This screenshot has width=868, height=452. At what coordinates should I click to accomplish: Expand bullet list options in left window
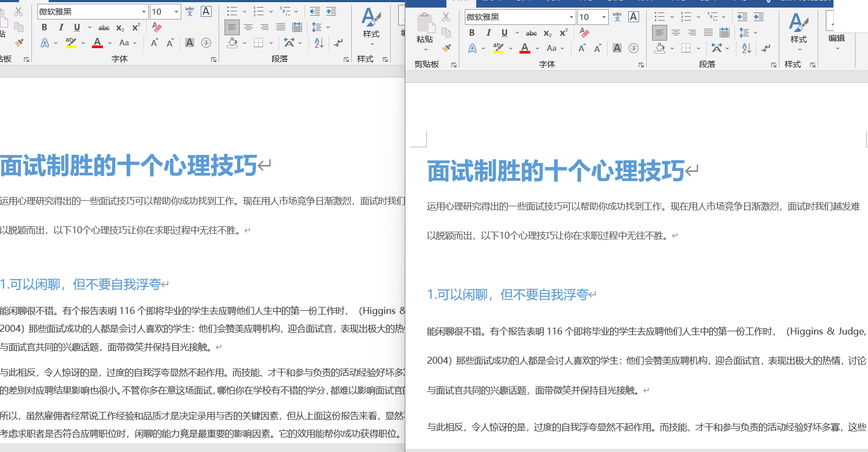[244, 11]
